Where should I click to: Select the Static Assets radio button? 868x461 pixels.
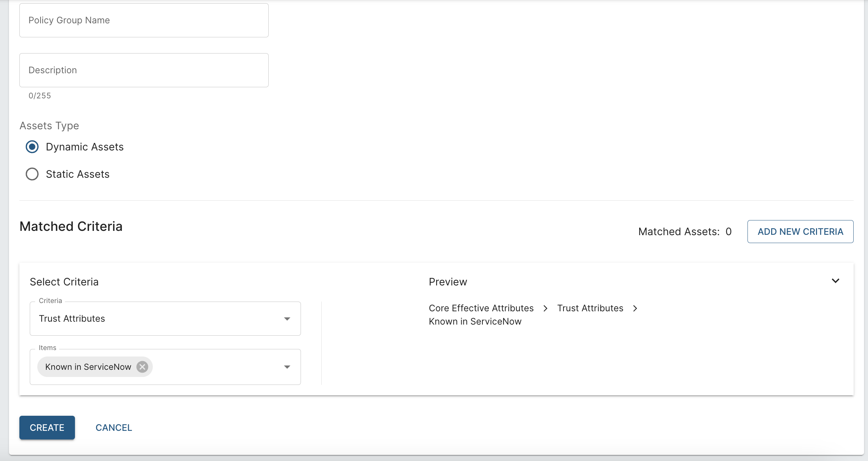[x=32, y=174]
